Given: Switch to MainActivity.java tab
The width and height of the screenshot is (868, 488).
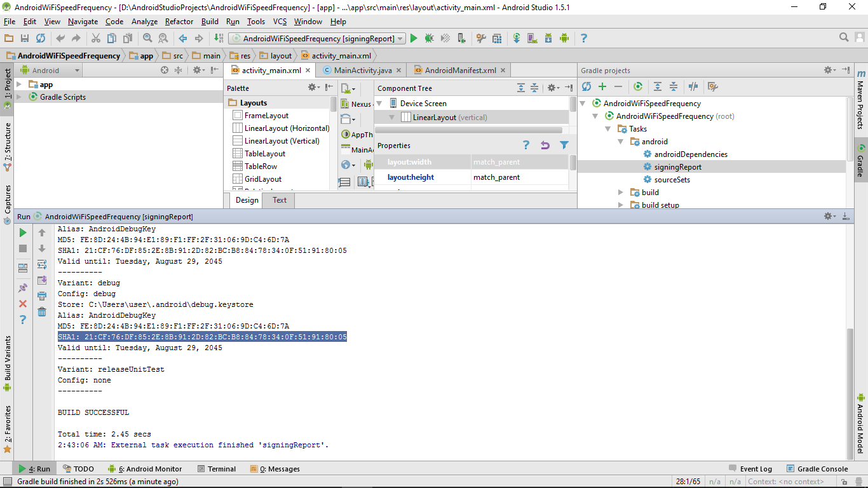Looking at the screenshot, I should click(362, 71).
